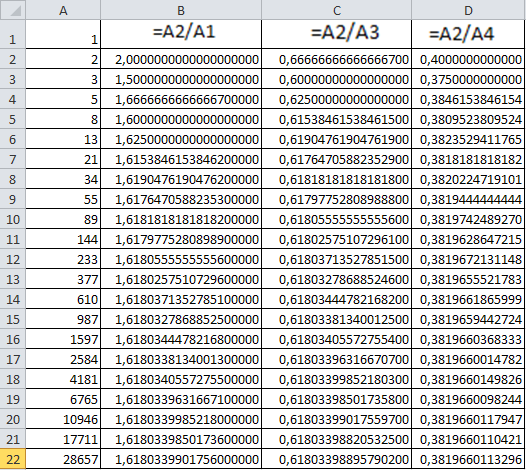
Task: Click cell with value 0,6250000000000000
Action: pos(336,99)
